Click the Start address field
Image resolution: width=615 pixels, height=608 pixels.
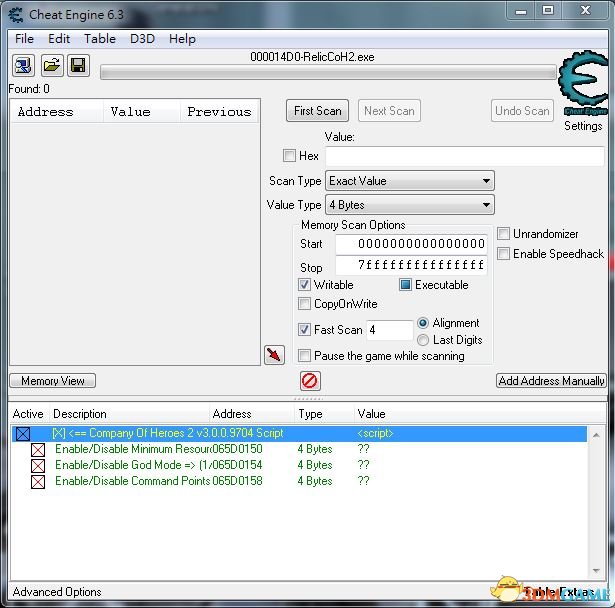[x=411, y=244]
